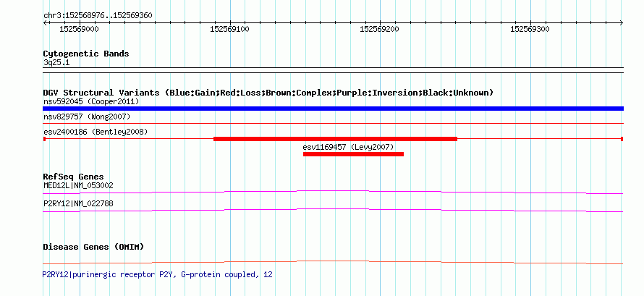
Task: Click ruler position 152569000
Action: [x=80, y=29]
